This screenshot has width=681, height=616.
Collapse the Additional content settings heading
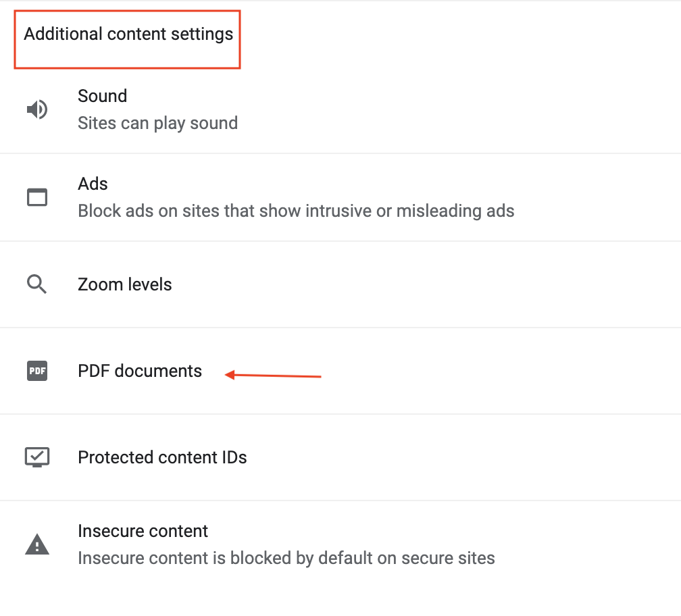point(128,34)
